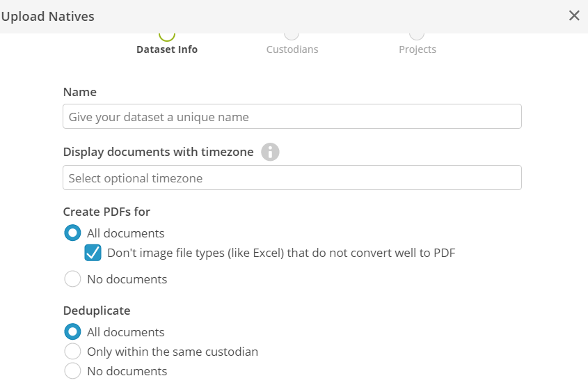
Task: Open the optional timezone dropdown
Action: point(292,178)
